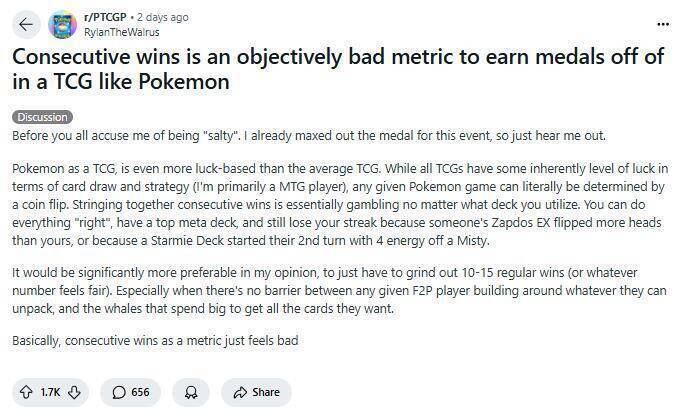Click the 1.7K vote score
The width and height of the screenshot is (686, 416).
[x=50, y=392]
